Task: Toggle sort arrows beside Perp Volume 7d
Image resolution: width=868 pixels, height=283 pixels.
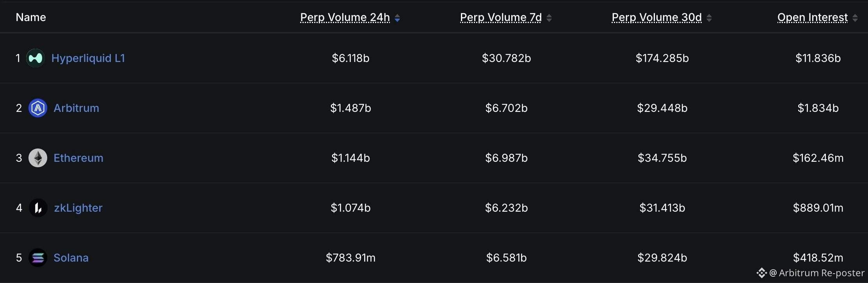Action: click(549, 18)
